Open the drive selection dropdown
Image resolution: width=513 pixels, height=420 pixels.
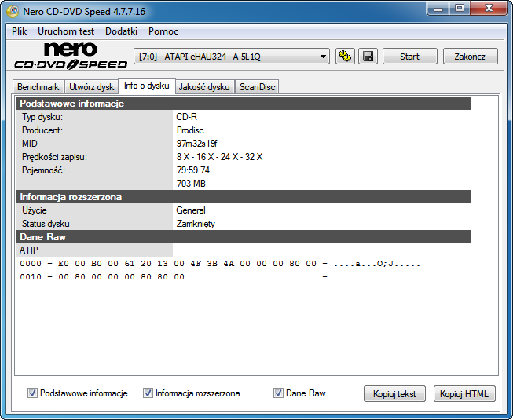coord(232,57)
